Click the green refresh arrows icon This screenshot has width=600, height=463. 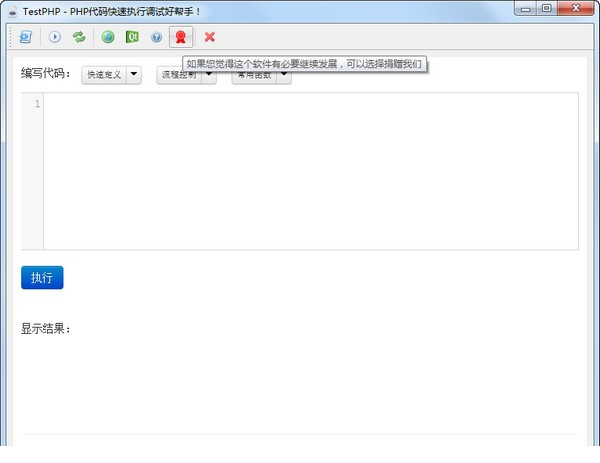point(79,37)
